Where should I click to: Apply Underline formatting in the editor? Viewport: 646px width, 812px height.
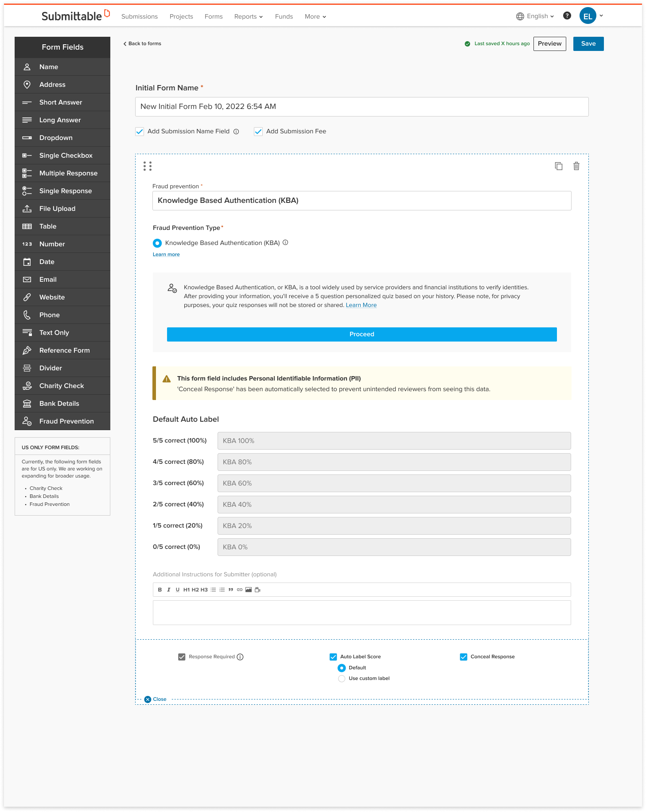point(178,590)
